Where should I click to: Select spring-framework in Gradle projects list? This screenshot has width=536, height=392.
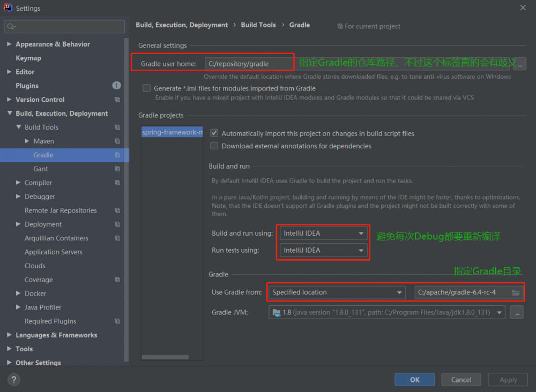[x=172, y=132]
